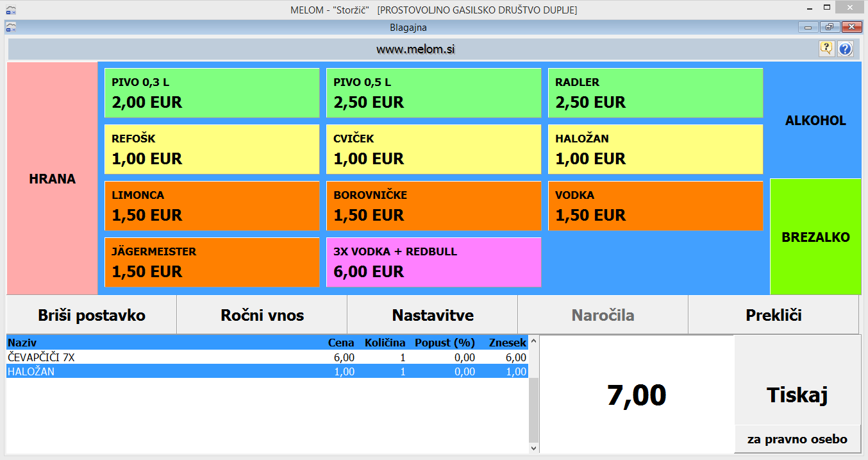Screen dimensions: 868x460
Task: Add a RADLER to the bill
Action: (655, 93)
